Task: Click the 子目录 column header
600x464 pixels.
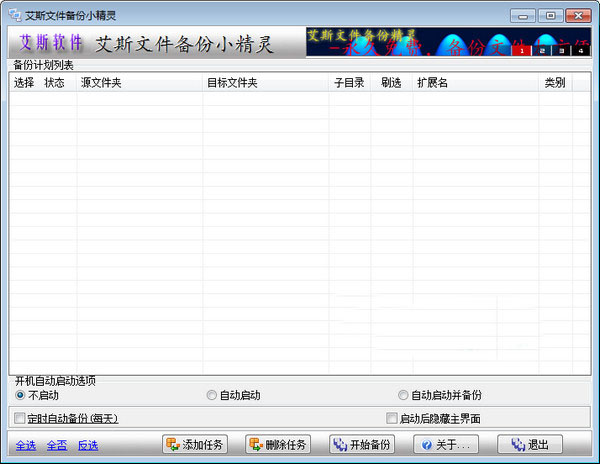Action: tap(350, 82)
